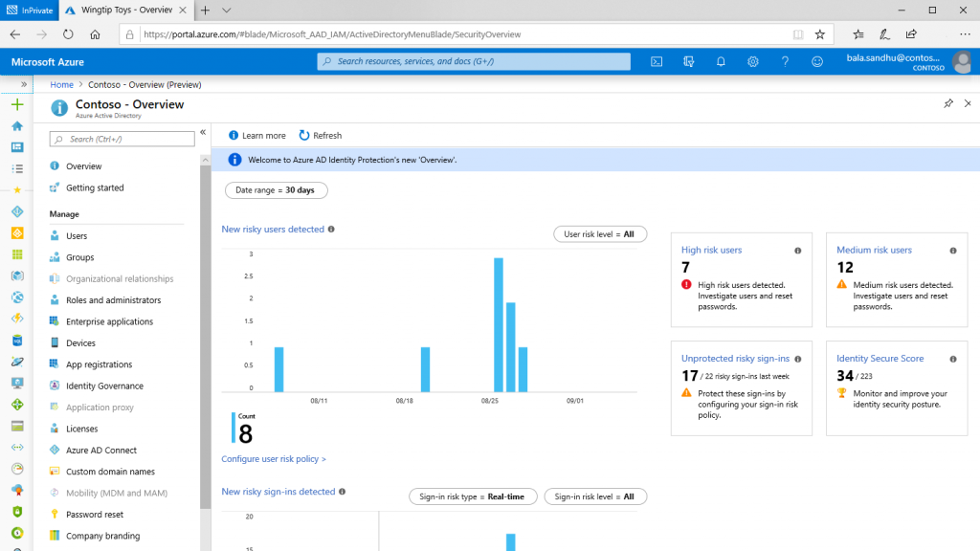Open the notifications bell in top bar
Screen dimensions: 980x551
[721, 61]
